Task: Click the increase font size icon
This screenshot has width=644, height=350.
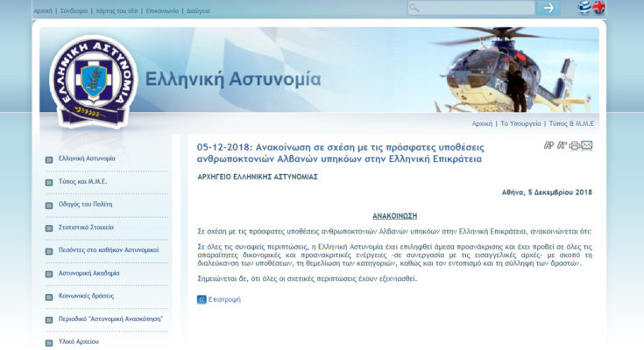Action: tap(548, 145)
